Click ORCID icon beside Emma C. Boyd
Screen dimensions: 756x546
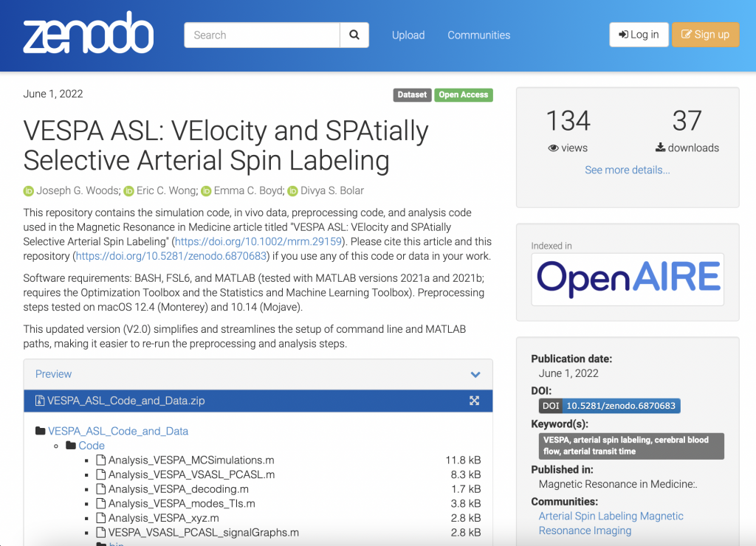(x=206, y=191)
